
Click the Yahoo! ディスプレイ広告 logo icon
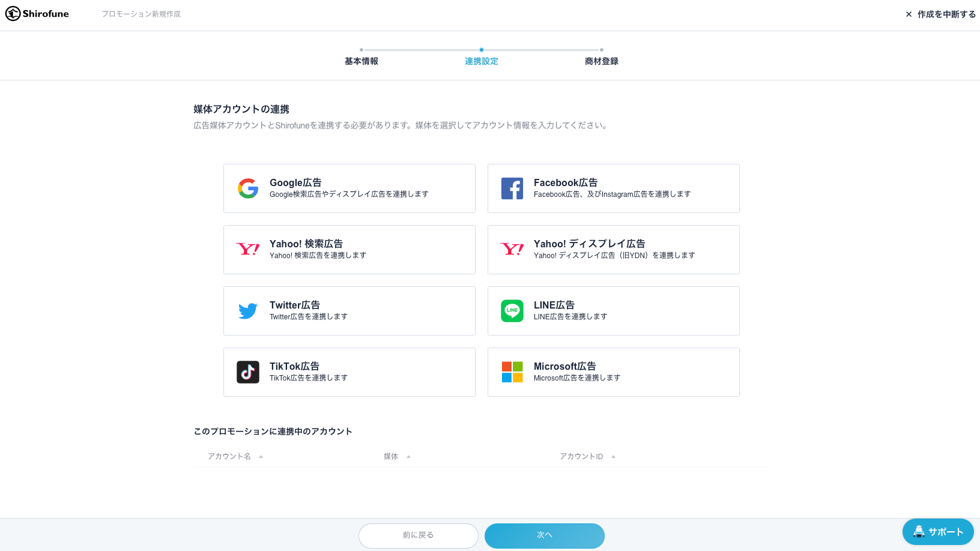pos(512,249)
